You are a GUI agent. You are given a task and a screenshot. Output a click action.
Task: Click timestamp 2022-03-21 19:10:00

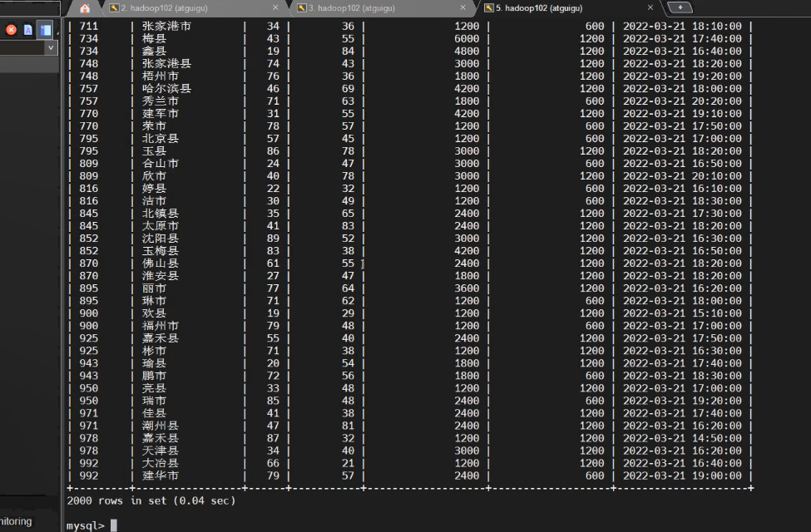[x=682, y=113]
